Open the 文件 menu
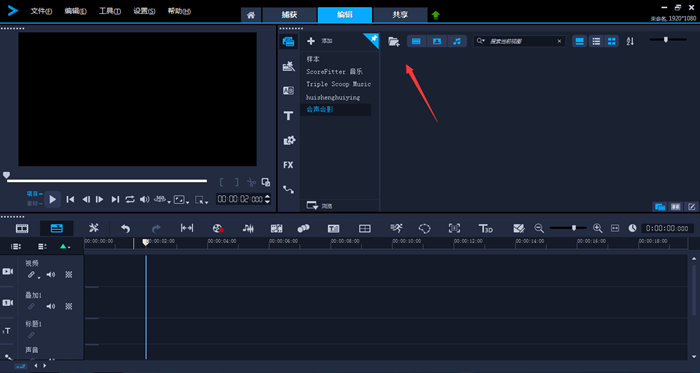 point(41,11)
